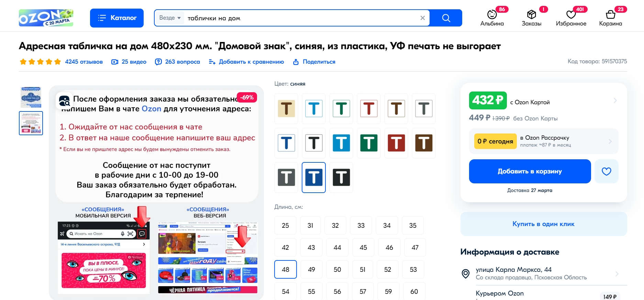This screenshot has height=300, width=644.
Task: Select the first product thumbnail
Action: [31, 97]
